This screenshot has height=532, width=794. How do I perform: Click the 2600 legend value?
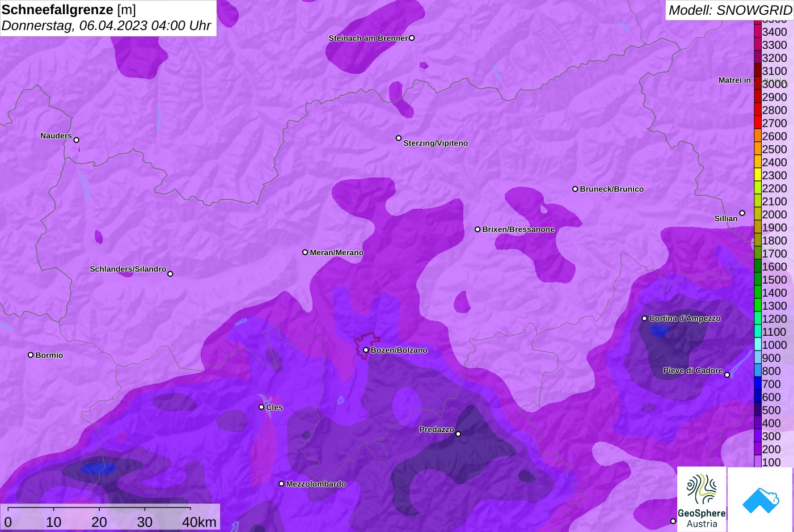tap(774, 136)
